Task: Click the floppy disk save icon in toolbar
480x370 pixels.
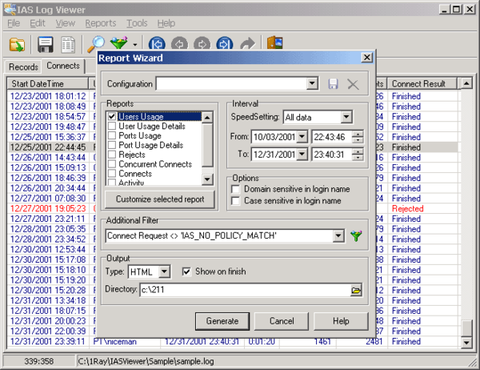Action: point(45,44)
